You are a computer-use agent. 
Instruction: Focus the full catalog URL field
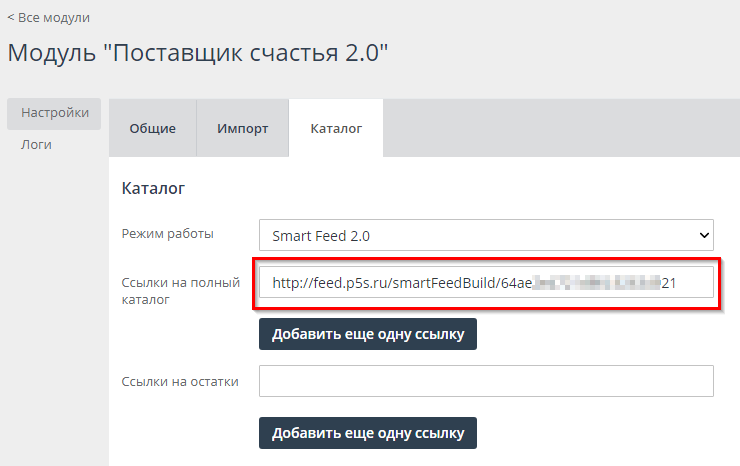[x=485, y=283]
